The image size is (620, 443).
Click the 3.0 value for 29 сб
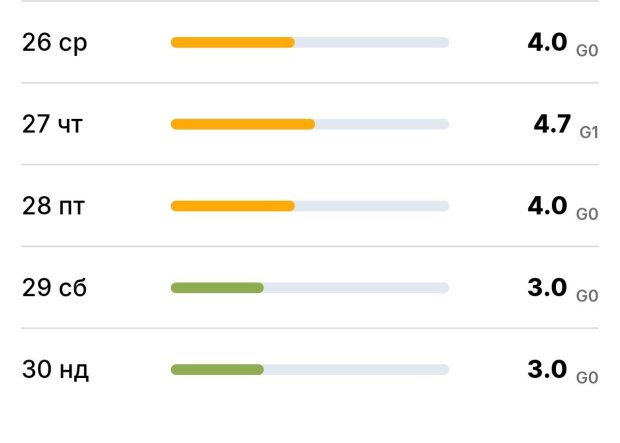(547, 288)
